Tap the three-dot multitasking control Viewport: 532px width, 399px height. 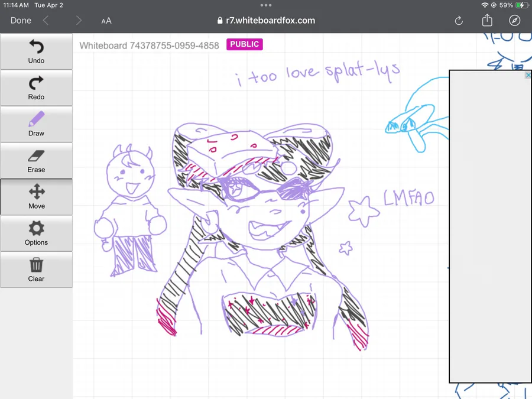click(x=266, y=5)
